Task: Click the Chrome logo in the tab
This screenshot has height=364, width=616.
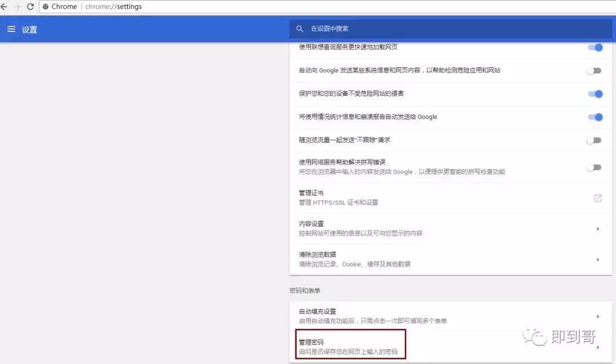Action: (46, 7)
